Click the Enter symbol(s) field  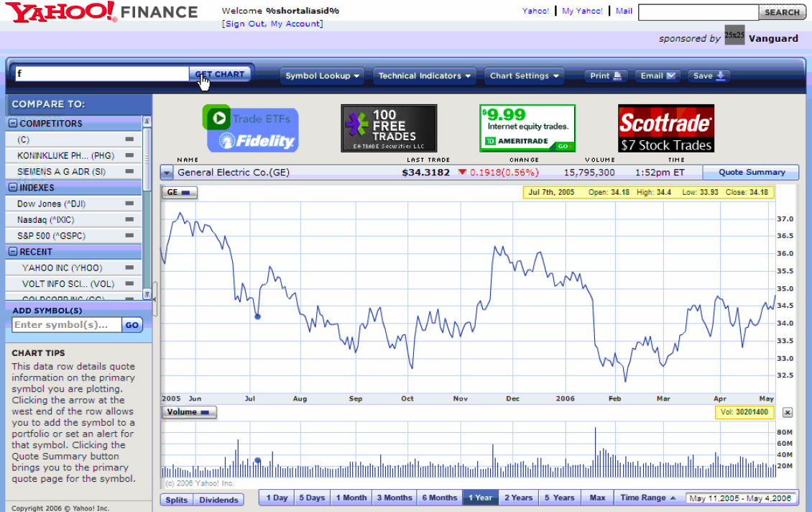point(66,325)
